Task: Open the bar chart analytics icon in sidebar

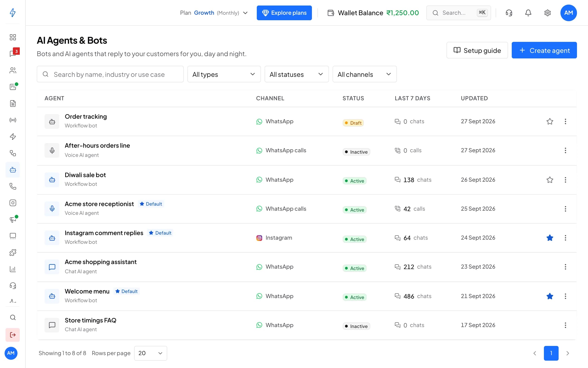Action: 13,269
